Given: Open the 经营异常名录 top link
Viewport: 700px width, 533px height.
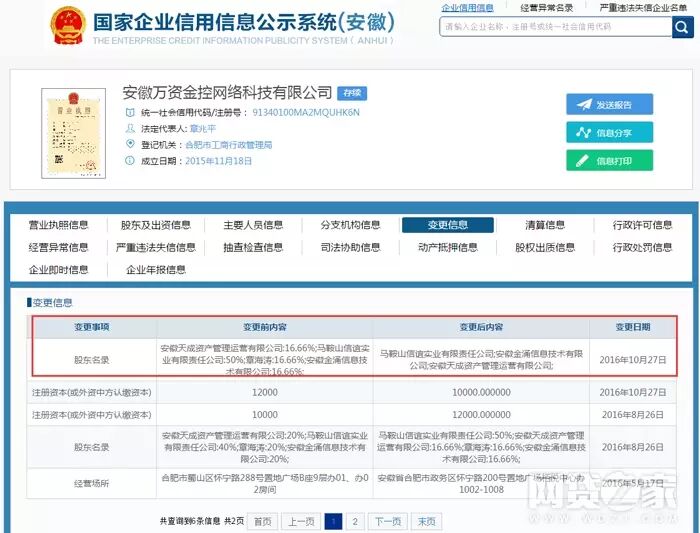Looking at the screenshot, I should pos(546,8).
